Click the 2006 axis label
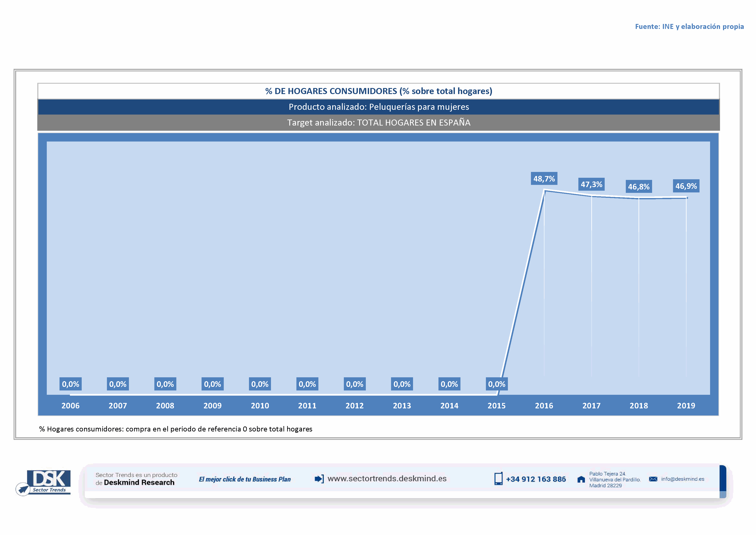756x535 pixels. tap(70, 406)
